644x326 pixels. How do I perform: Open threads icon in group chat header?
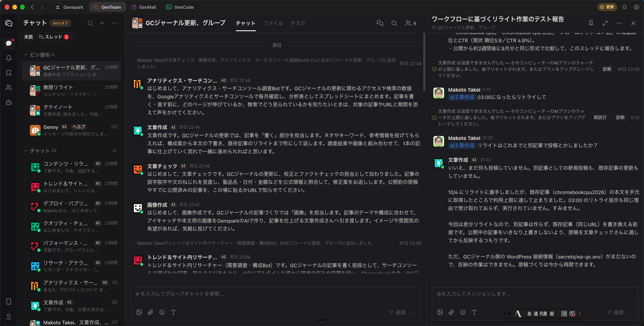(x=380, y=23)
